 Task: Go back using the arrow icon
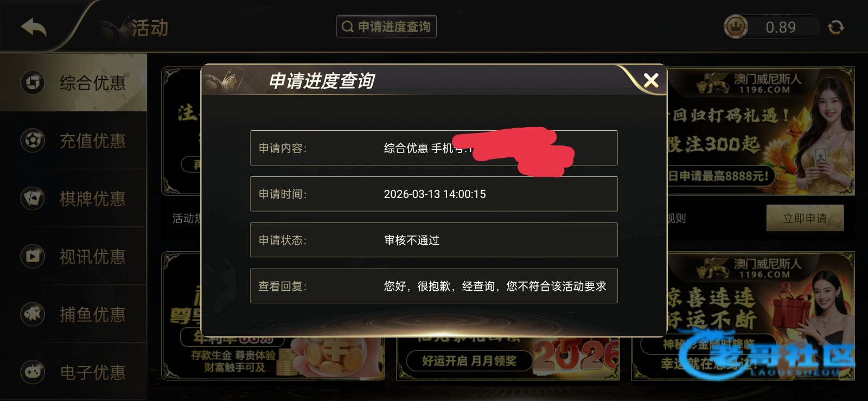[34, 27]
